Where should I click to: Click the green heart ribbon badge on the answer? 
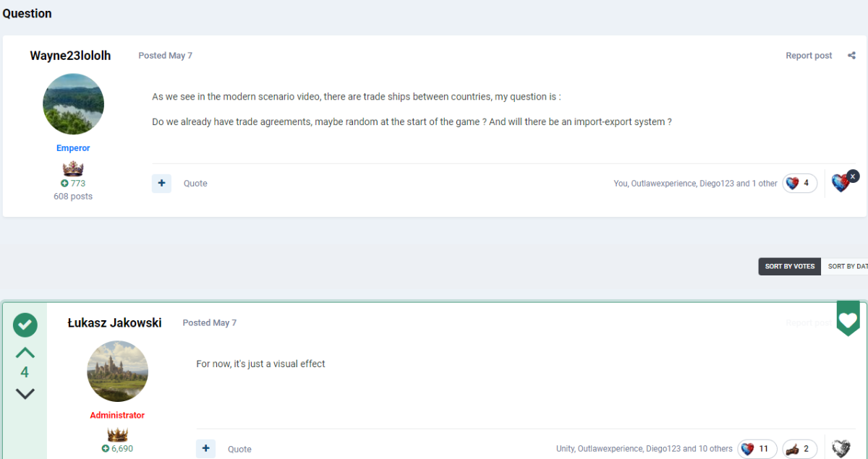pyautogui.click(x=848, y=319)
